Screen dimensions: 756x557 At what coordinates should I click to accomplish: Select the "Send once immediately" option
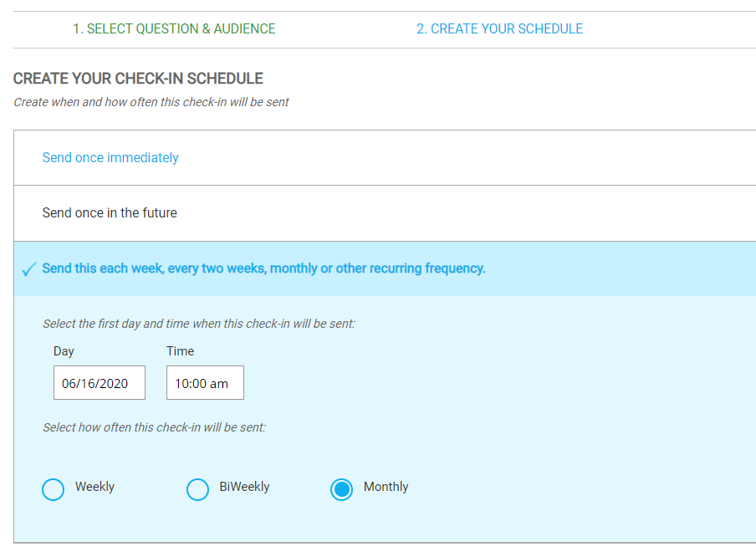110,157
